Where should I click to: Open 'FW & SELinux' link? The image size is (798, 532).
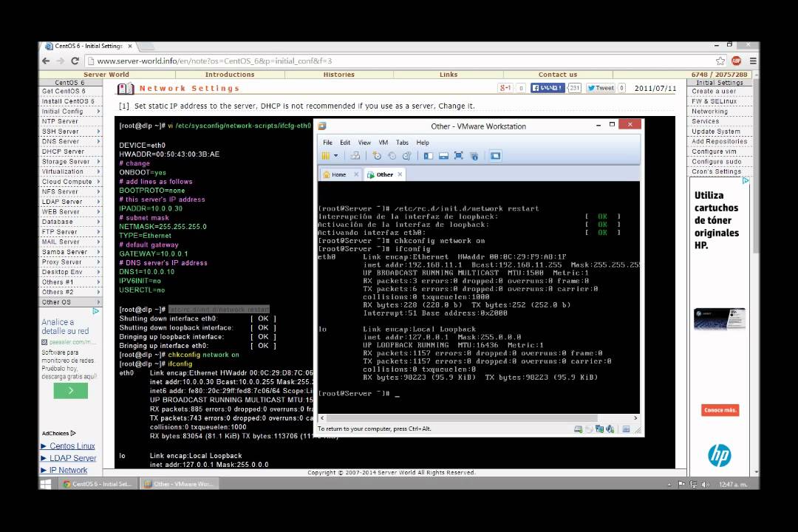pyautogui.click(x=714, y=101)
